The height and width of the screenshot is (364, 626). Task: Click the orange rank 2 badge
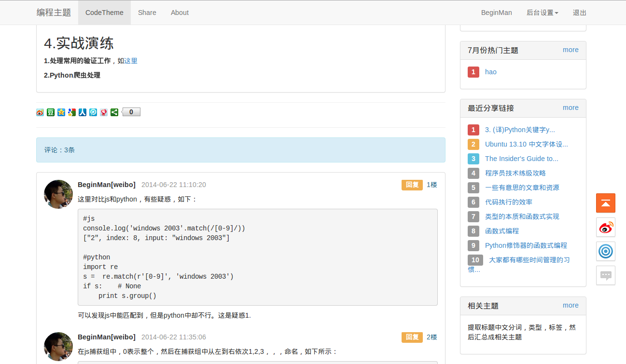pos(473,144)
